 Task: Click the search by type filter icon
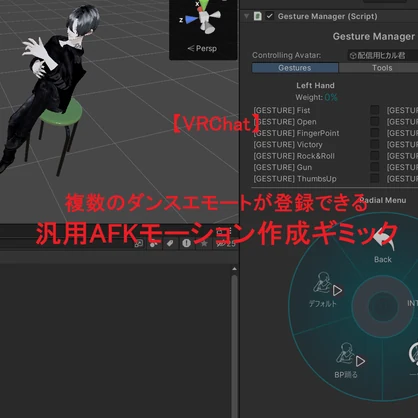point(154,244)
